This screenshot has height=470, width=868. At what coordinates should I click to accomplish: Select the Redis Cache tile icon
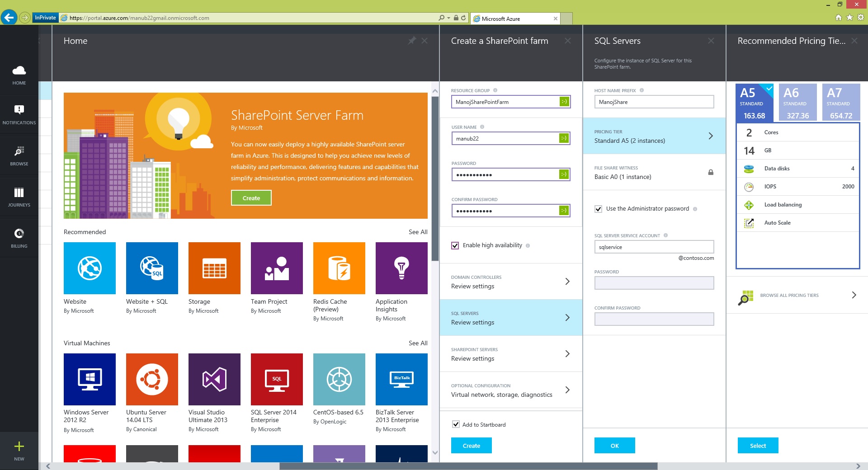point(339,268)
